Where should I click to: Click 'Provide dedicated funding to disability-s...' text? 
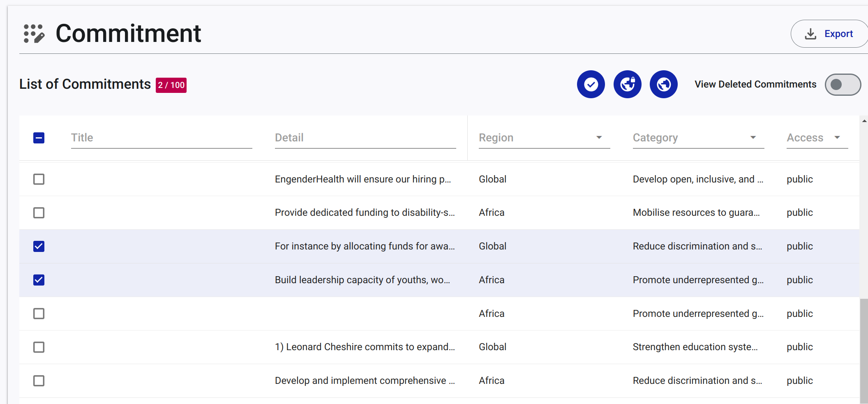[365, 212]
